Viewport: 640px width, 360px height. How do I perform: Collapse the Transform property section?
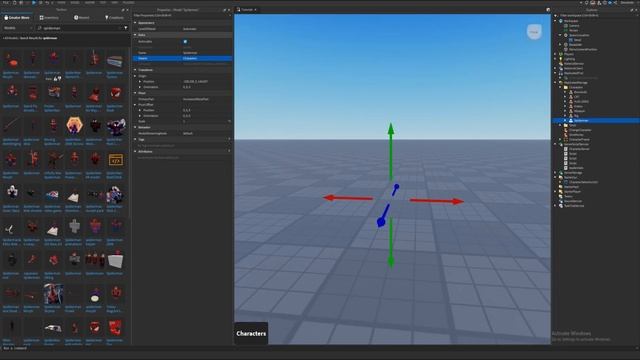(135, 70)
